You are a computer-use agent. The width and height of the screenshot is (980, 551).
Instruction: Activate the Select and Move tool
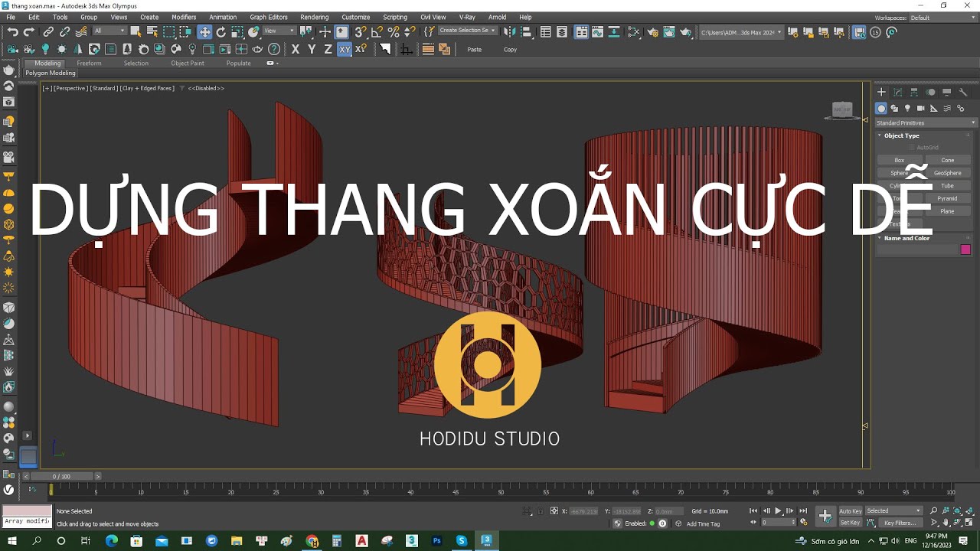[204, 31]
